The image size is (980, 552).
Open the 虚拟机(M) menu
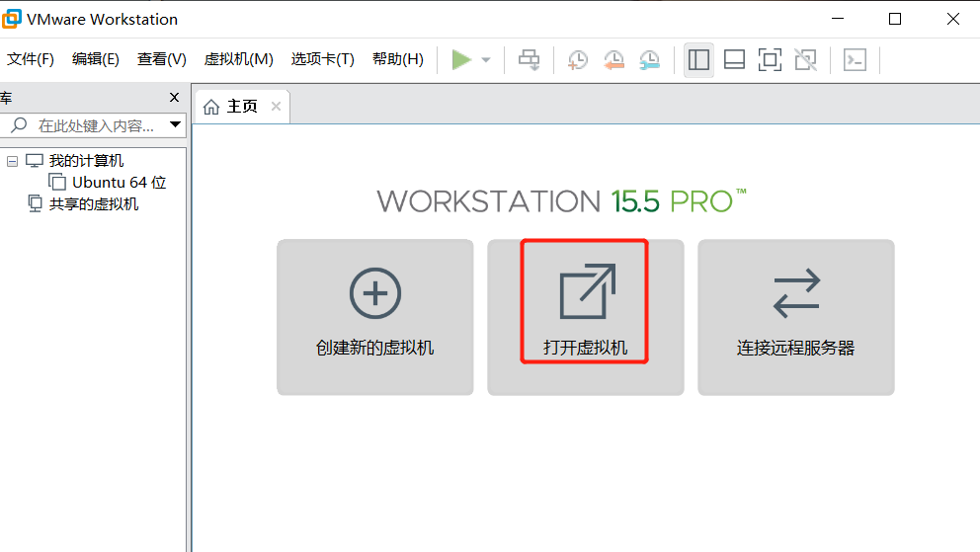point(239,59)
